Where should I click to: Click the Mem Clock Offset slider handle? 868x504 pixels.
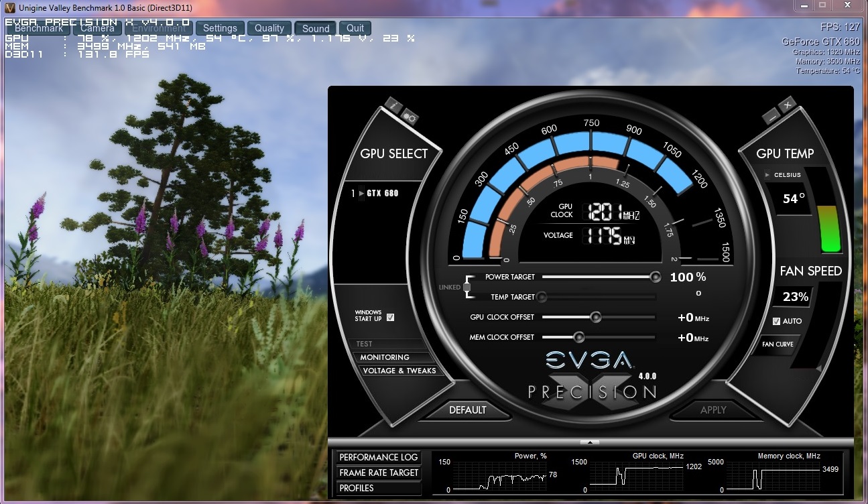point(579,337)
